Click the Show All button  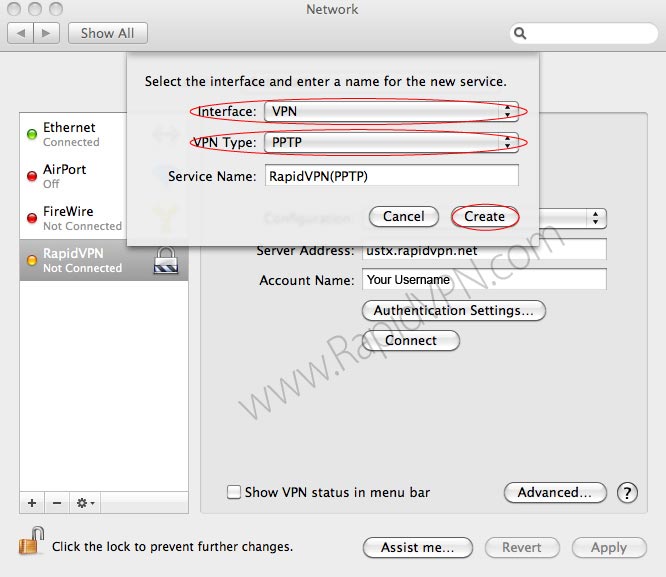tap(108, 33)
